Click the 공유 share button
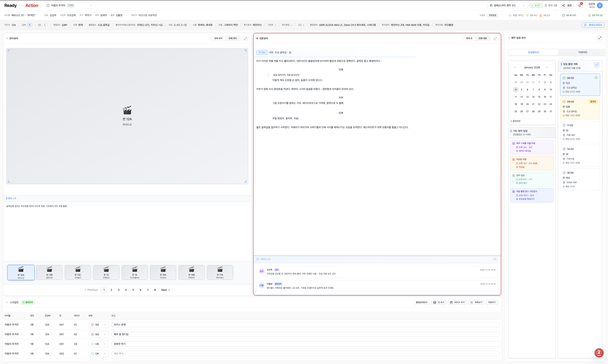Viewport: 608px width, 364px height. click(x=567, y=5)
